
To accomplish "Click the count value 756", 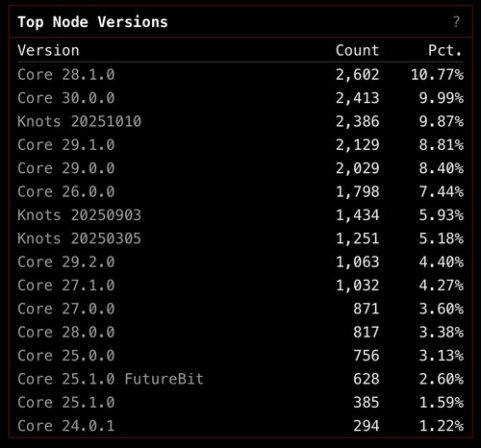I will click(x=367, y=356).
